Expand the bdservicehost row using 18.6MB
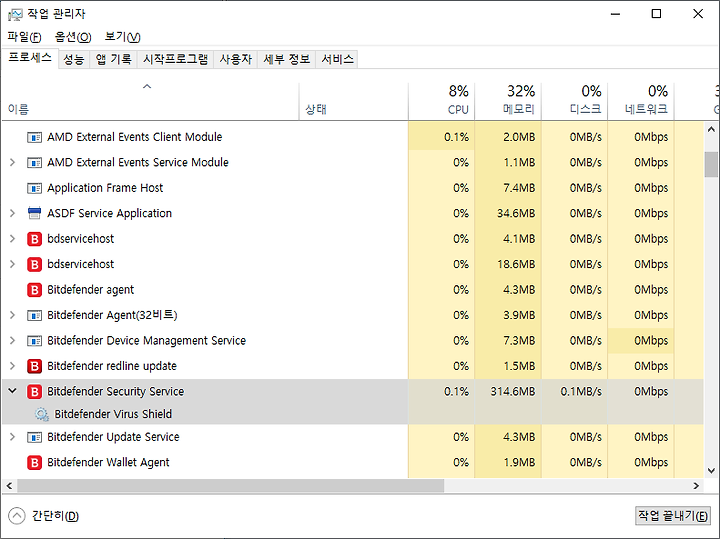 pos(12,264)
